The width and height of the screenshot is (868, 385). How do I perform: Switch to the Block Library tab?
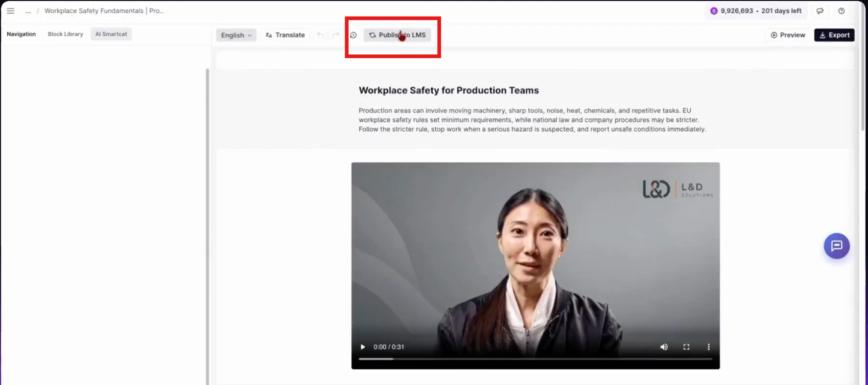(x=66, y=34)
